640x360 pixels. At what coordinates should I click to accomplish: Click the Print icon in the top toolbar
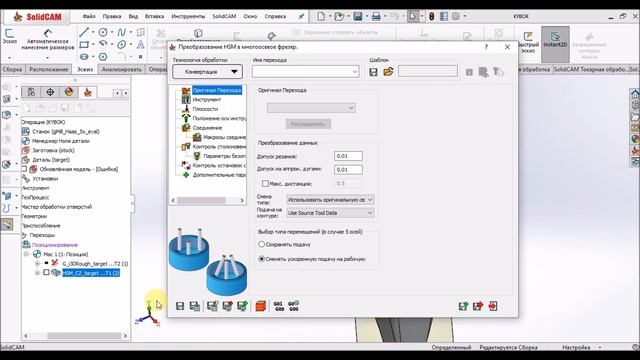376,16
